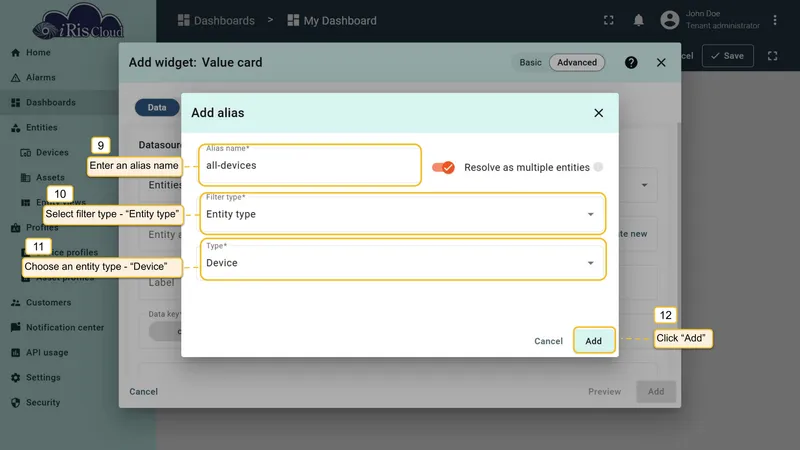The height and width of the screenshot is (450, 800).
Task: Open the Profiles sidebar icon
Action: [15, 228]
